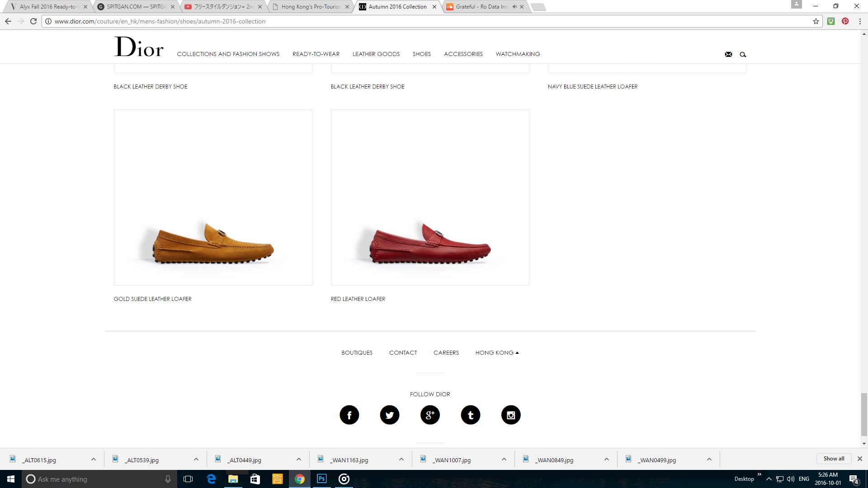The height and width of the screenshot is (488, 868).
Task: Click the Pinterest extension icon
Action: coord(845,21)
